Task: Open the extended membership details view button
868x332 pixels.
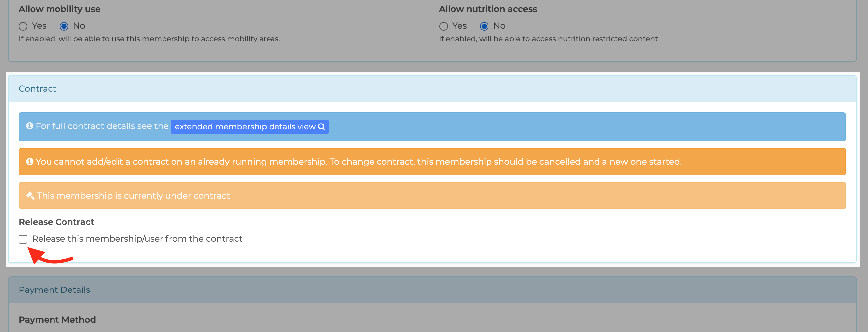Action: (250, 126)
